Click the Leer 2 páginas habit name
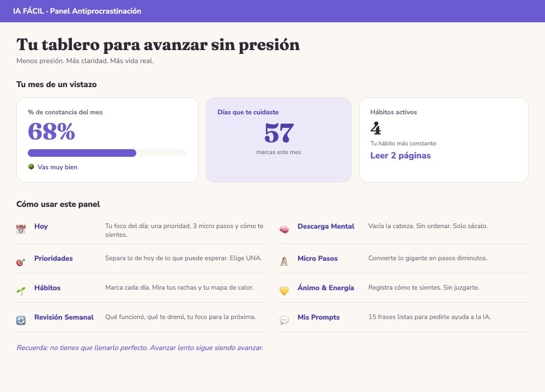 [401, 156]
